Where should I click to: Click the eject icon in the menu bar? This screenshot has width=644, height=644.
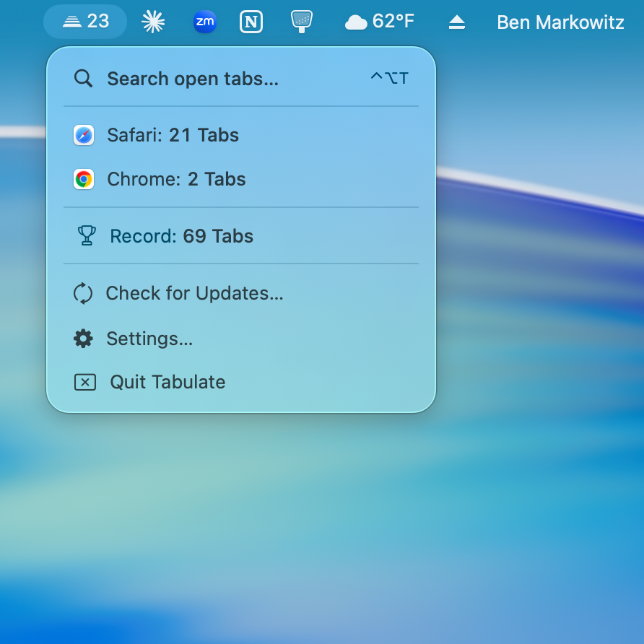coord(457,22)
